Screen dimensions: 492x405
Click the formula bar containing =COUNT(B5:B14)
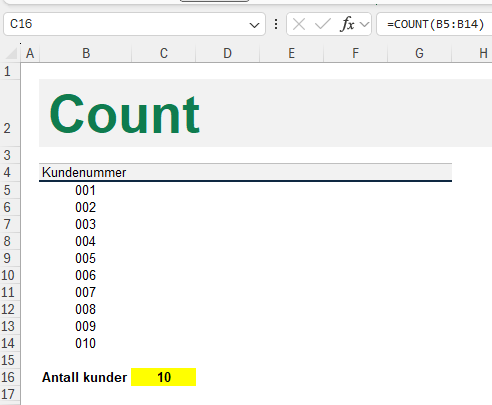(434, 24)
